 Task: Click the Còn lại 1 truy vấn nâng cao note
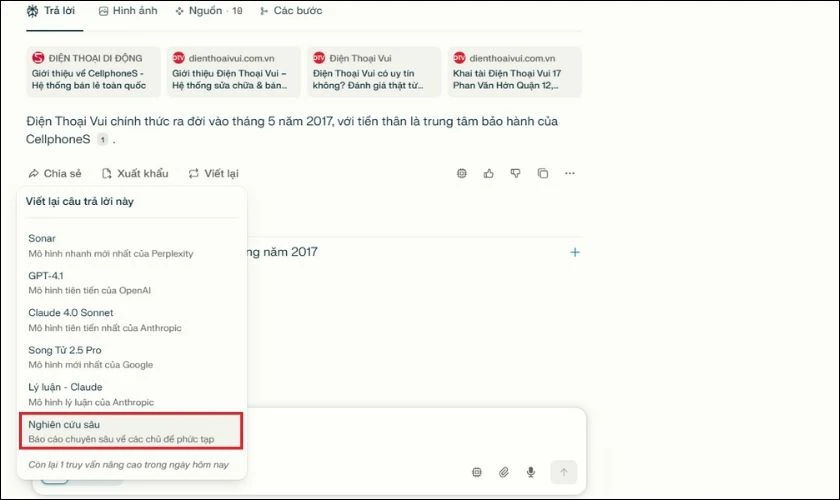(x=129, y=465)
